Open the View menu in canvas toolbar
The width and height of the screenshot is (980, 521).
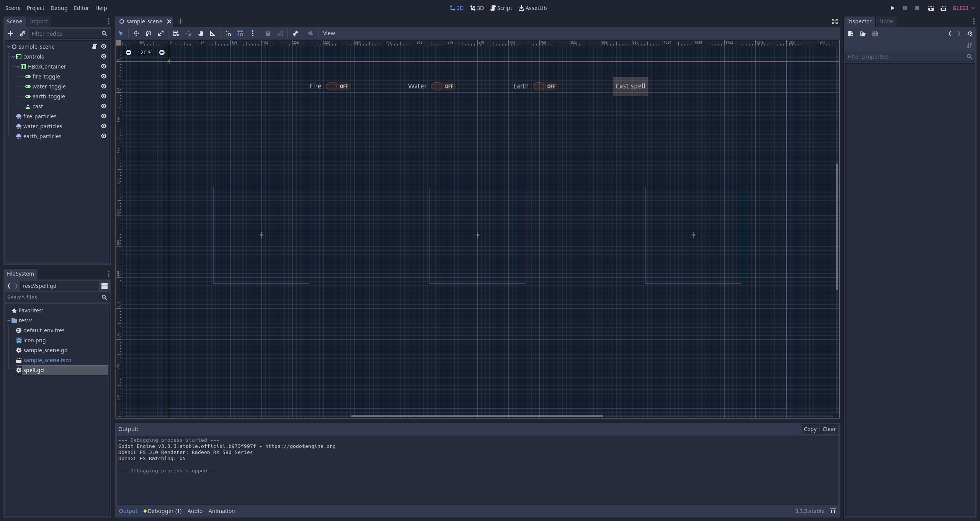point(329,33)
